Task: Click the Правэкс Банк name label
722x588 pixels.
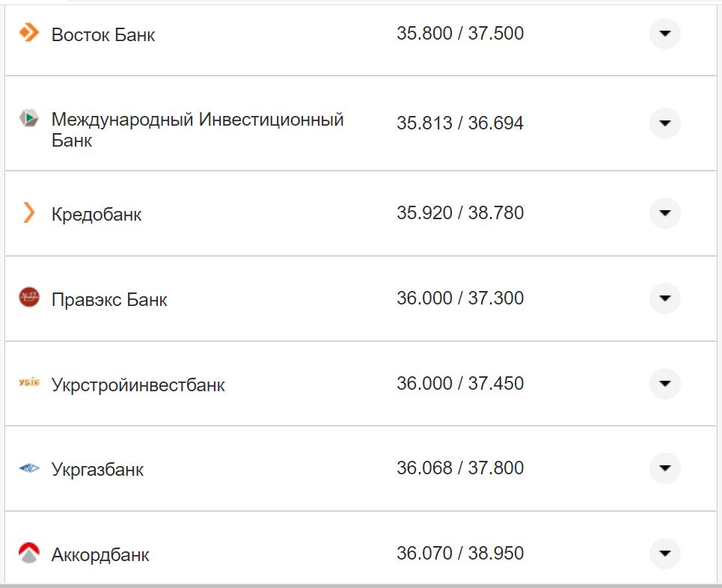Action: pyautogui.click(x=109, y=299)
